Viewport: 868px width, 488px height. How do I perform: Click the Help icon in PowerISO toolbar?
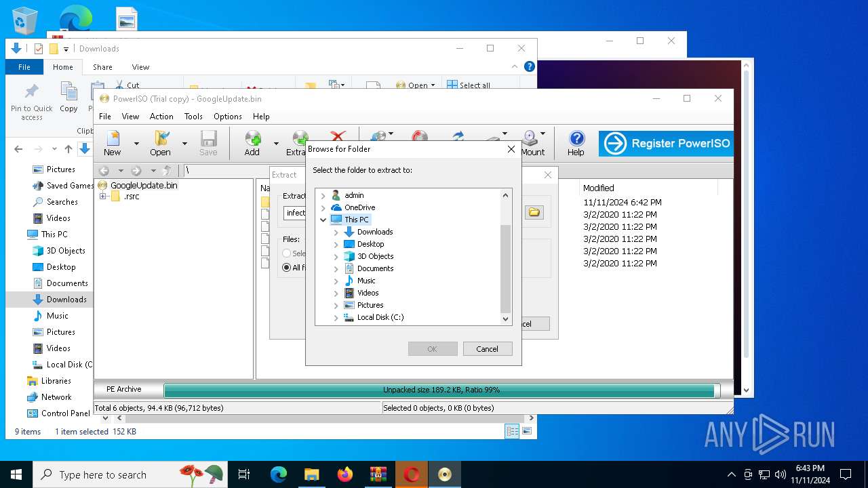576,143
